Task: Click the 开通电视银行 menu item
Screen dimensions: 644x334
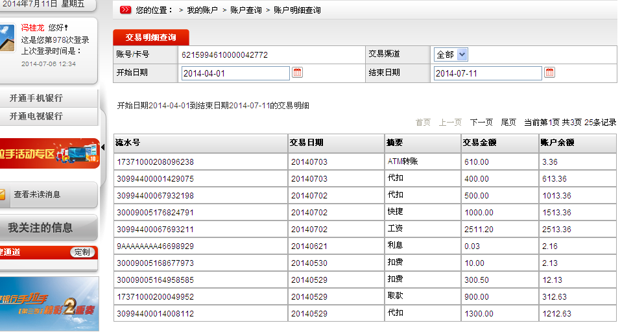Action: [x=36, y=116]
